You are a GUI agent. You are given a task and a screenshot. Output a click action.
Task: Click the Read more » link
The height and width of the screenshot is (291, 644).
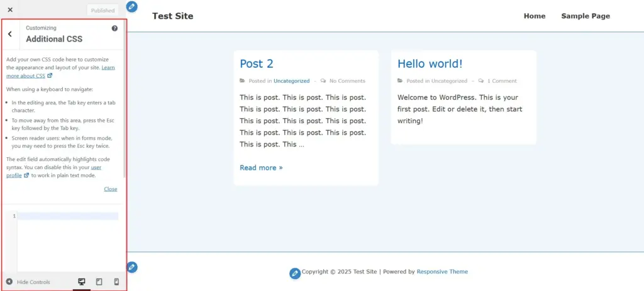pyautogui.click(x=261, y=167)
